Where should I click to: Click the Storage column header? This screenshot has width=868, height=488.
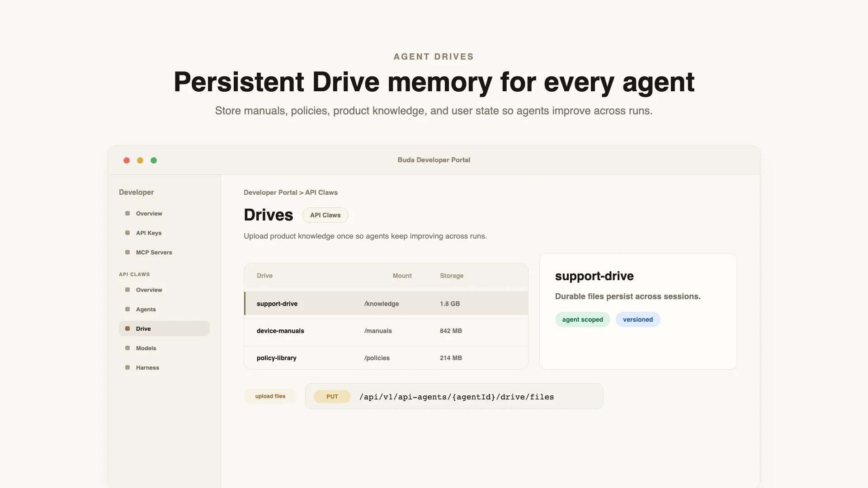pyautogui.click(x=452, y=276)
